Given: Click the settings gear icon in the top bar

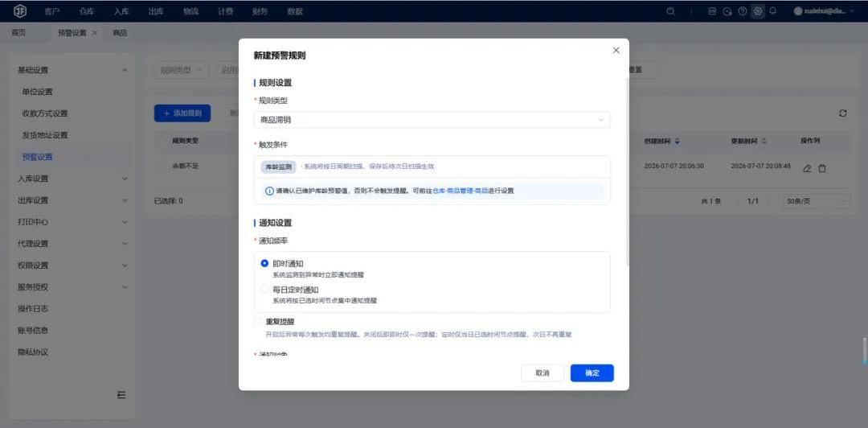Looking at the screenshot, I should coord(758,11).
